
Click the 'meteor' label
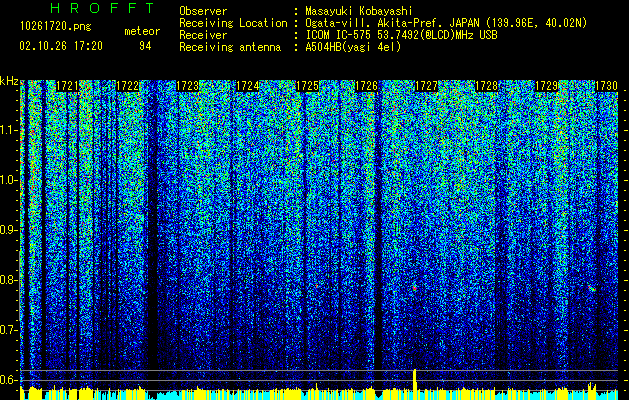(x=142, y=31)
